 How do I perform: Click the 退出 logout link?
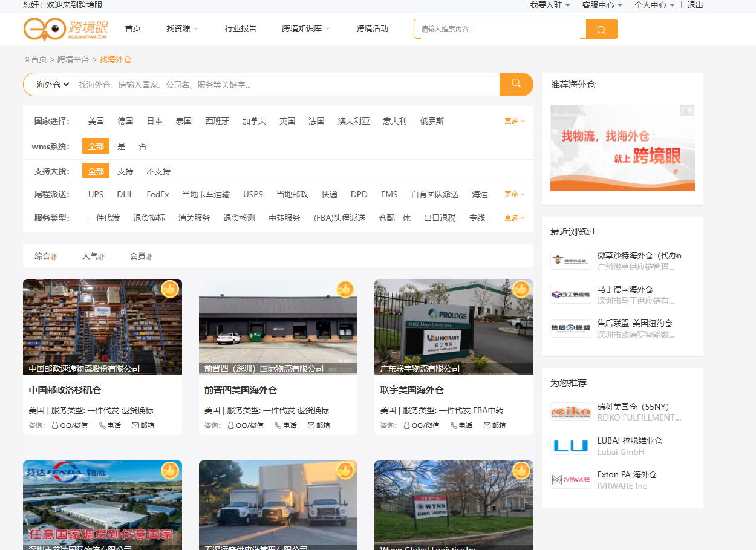696,5
